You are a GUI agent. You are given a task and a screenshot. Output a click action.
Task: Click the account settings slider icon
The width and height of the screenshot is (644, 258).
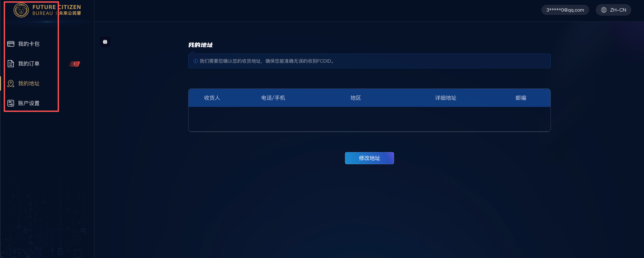(x=11, y=103)
